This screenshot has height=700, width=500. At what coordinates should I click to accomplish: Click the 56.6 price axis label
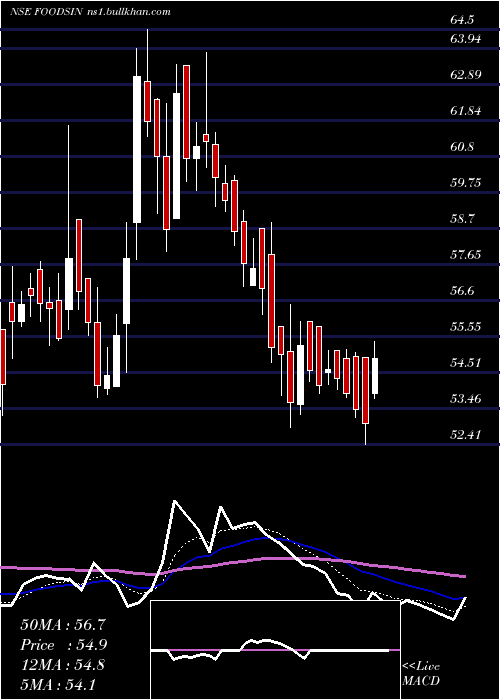click(462, 291)
